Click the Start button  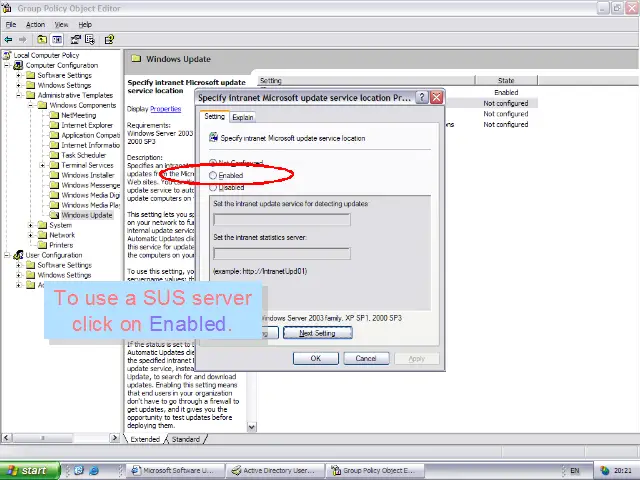pos(29,471)
